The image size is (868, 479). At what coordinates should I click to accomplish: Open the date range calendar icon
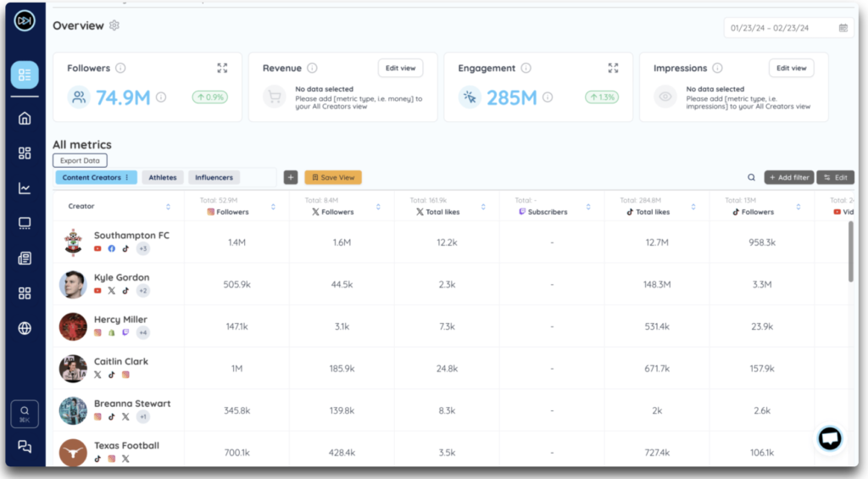[843, 28]
